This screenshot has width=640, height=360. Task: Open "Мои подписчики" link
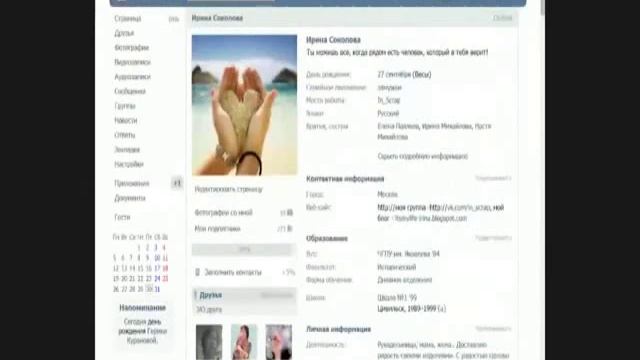point(217,229)
